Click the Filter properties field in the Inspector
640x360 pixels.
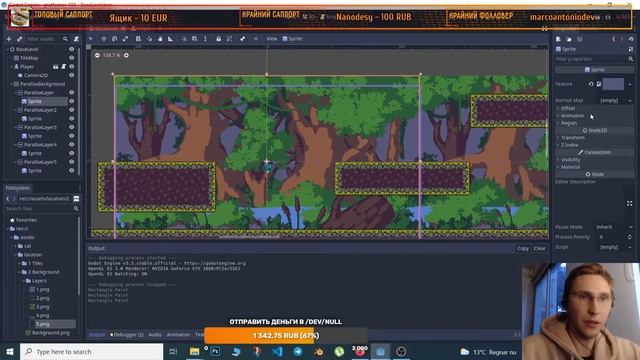594,59
